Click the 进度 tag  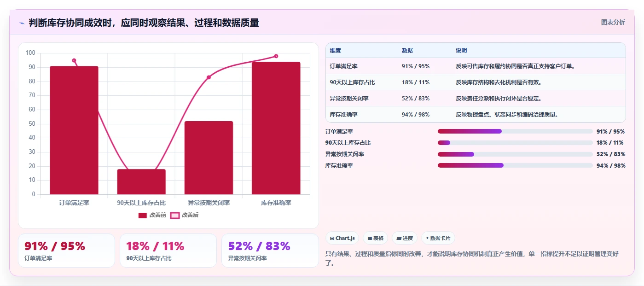tap(405, 238)
